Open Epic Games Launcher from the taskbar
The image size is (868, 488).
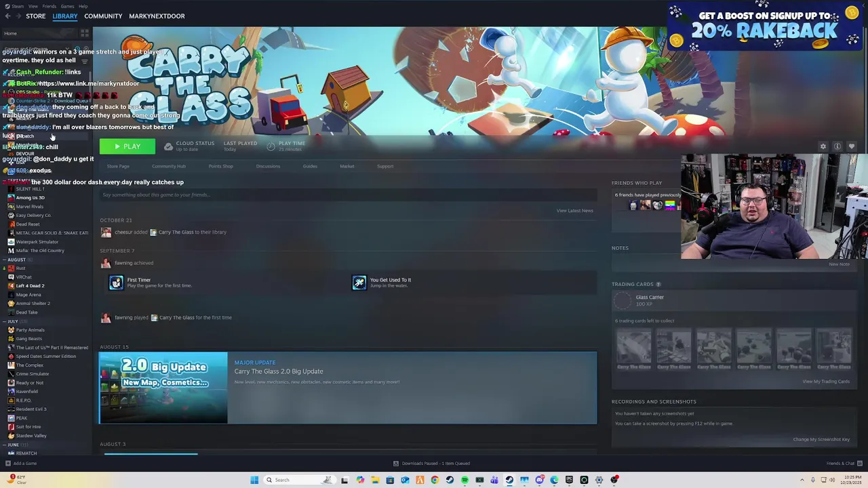pos(569,480)
